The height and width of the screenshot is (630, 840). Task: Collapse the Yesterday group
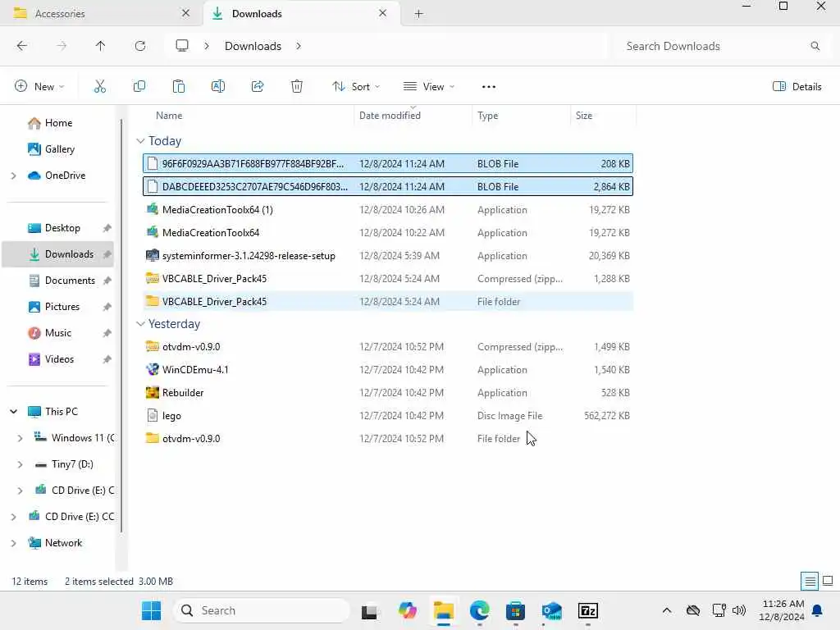140,323
